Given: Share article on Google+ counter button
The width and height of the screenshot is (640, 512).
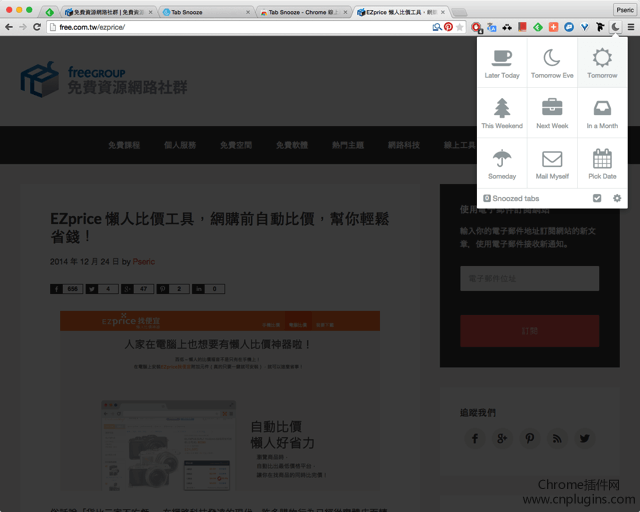Looking at the screenshot, I should 138,289.
